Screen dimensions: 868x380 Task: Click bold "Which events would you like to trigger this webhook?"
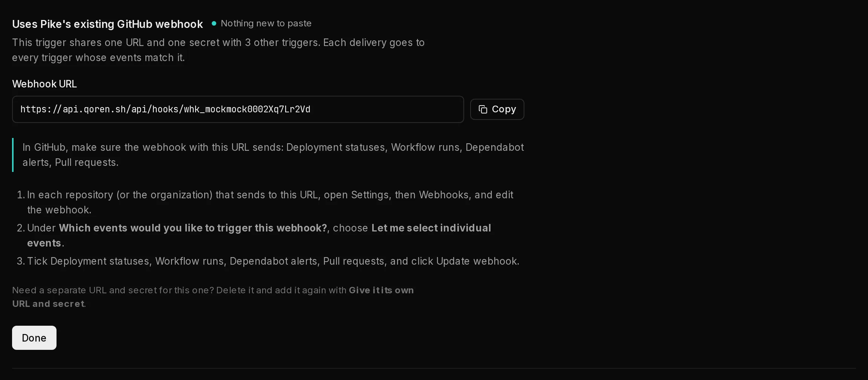(193, 228)
